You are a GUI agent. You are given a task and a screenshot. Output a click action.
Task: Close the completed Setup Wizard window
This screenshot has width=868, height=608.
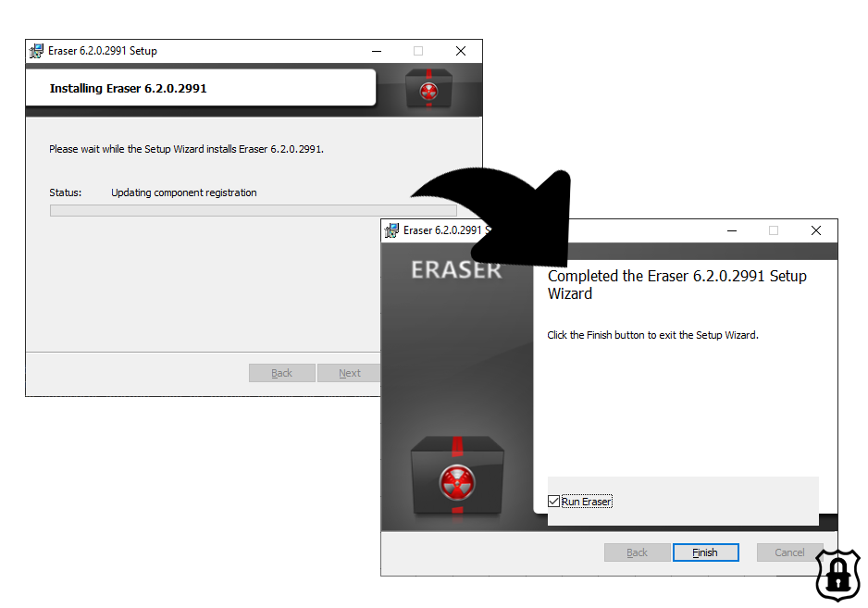pyautogui.click(x=816, y=230)
